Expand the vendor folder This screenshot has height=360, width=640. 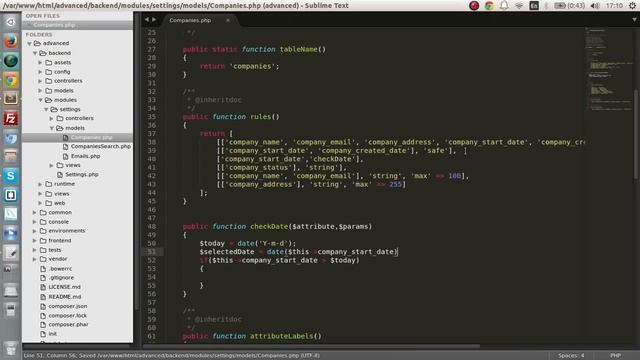click(35, 259)
